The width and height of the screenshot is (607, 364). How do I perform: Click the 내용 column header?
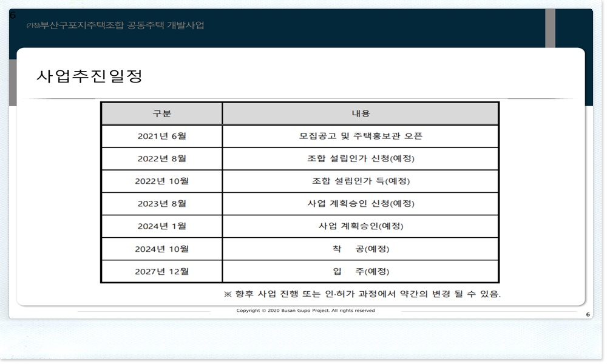click(361, 113)
